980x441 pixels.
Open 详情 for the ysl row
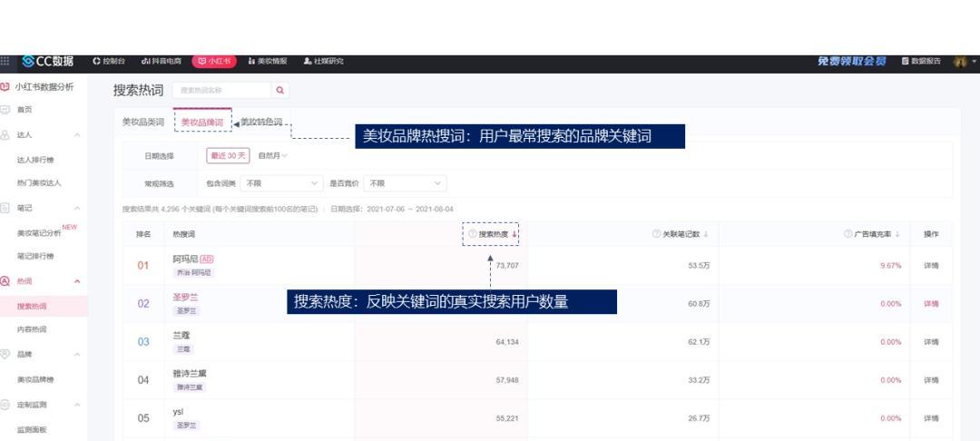(x=931, y=418)
